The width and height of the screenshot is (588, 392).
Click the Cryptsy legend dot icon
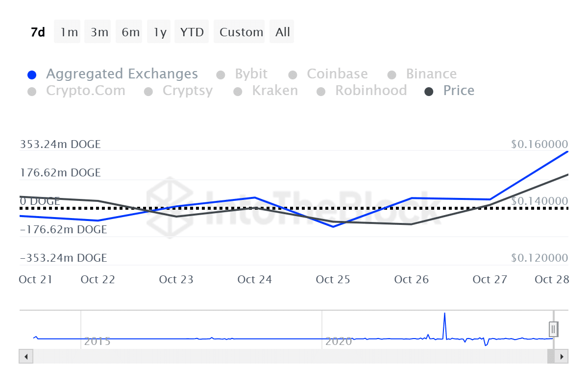click(148, 91)
